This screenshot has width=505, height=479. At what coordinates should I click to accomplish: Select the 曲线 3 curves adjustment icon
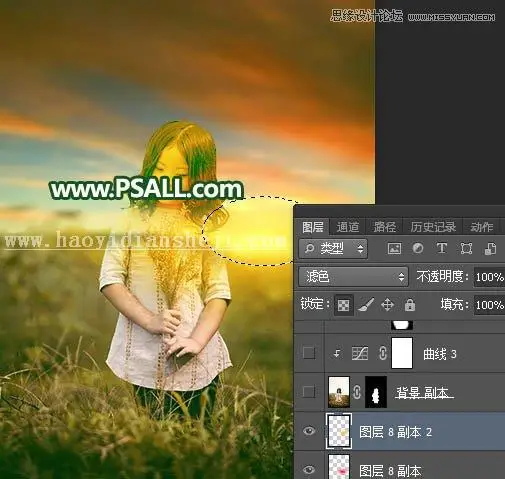coord(360,353)
